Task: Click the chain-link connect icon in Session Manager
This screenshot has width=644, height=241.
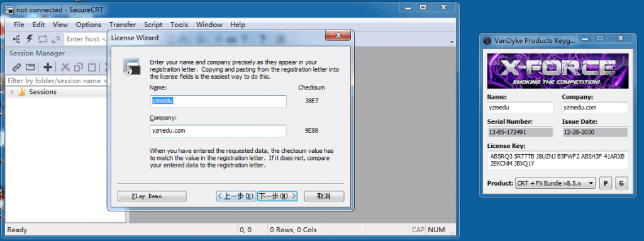Action: coord(16,67)
